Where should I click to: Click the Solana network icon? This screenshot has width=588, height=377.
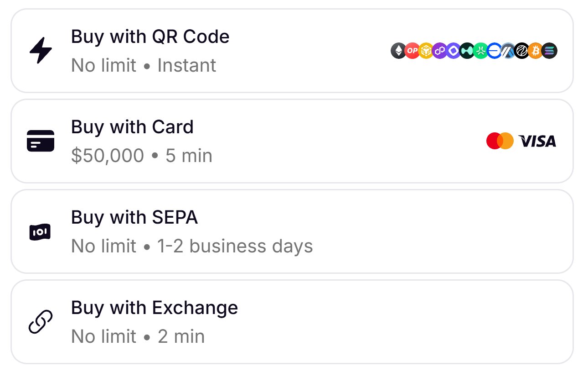click(x=550, y=51)
